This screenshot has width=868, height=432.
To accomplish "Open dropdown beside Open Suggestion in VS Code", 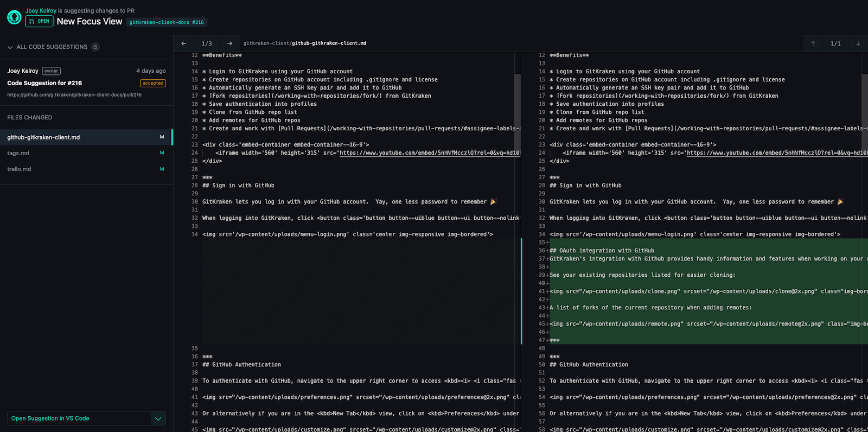I will 158,418.
